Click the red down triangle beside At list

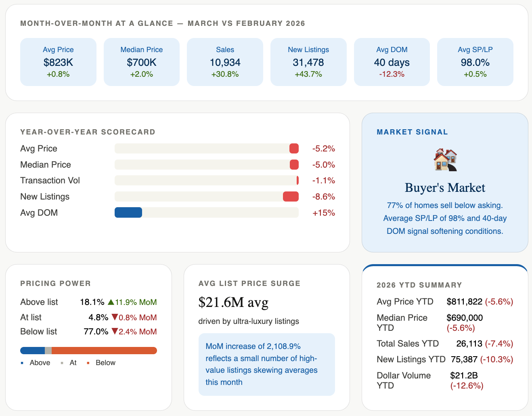(x=115, y=317)
